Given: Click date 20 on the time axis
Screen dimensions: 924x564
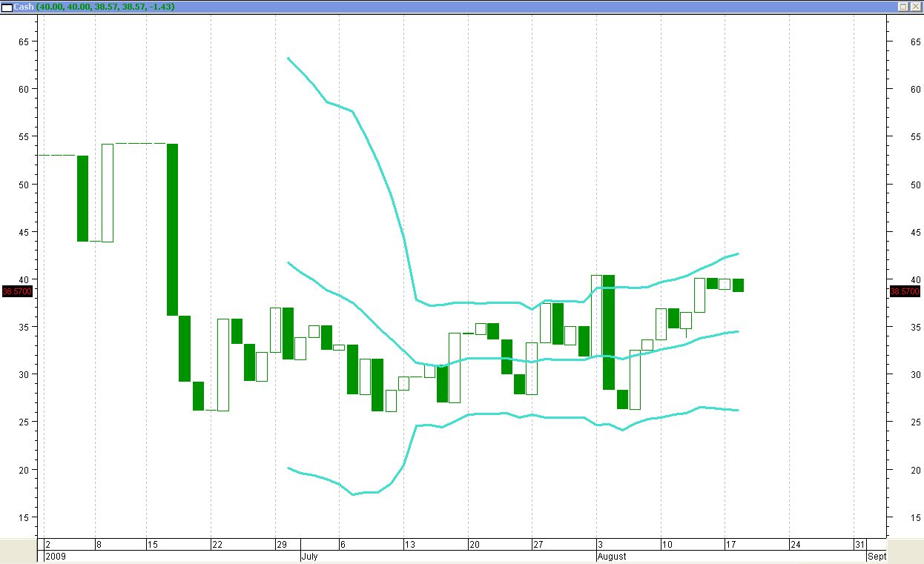Looking at the screenshot, I should point(474,544).
